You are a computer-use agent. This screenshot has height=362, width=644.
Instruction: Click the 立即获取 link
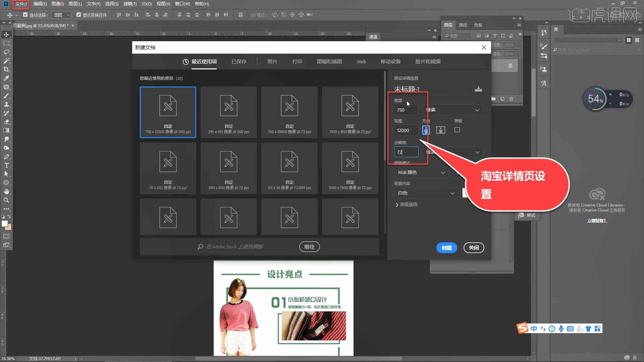pos(597,221)
